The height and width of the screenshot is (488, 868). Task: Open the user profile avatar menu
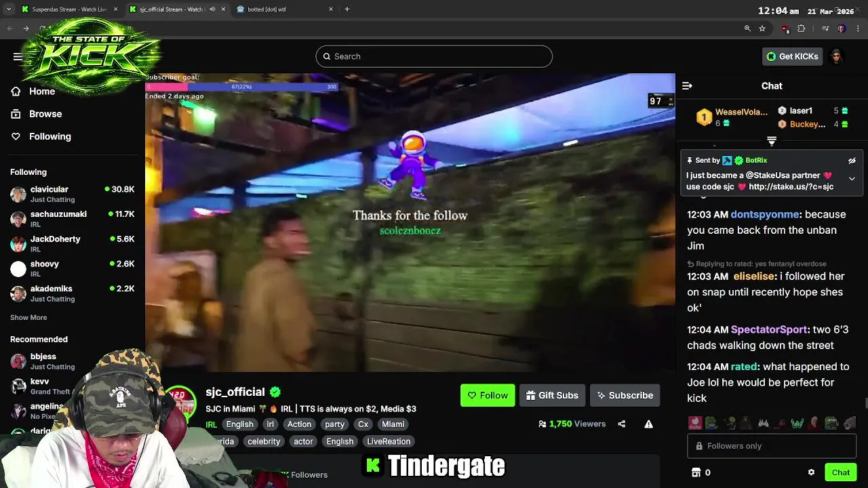click(836, 56)
